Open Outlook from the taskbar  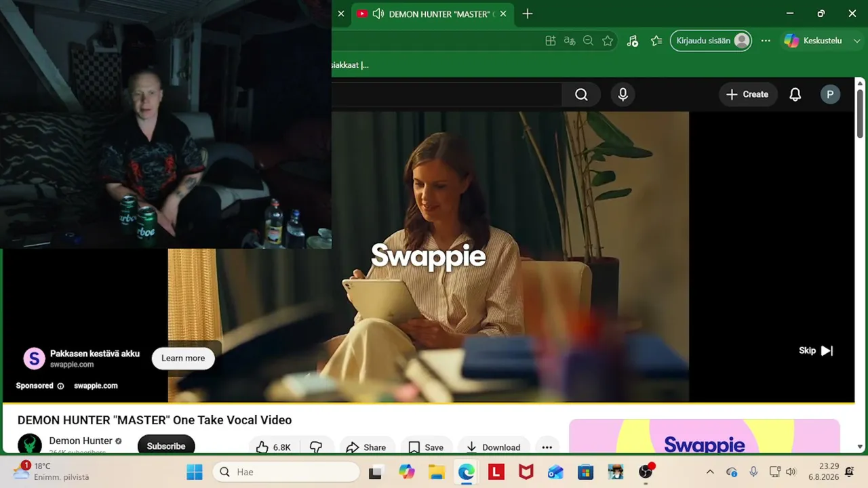555,472
